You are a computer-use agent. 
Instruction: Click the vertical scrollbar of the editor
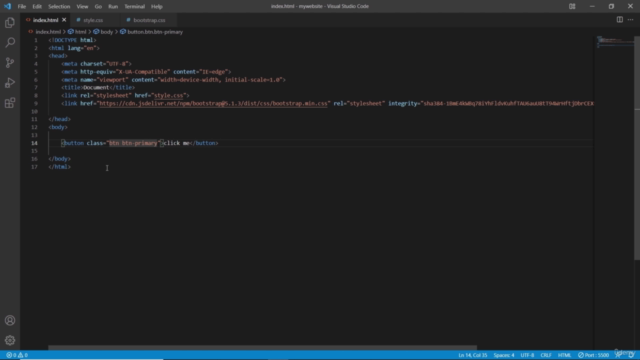coord(637,147)
